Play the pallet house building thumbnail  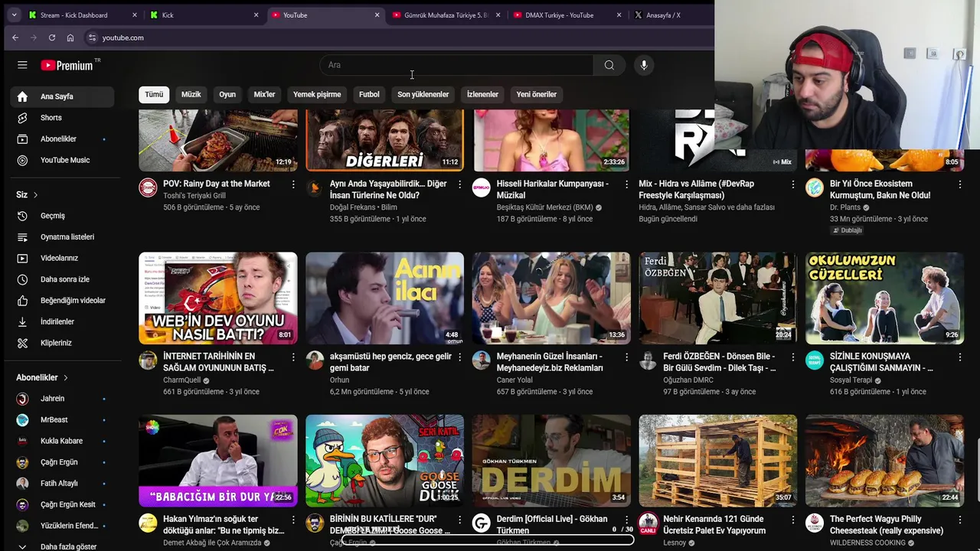(718, 461)
